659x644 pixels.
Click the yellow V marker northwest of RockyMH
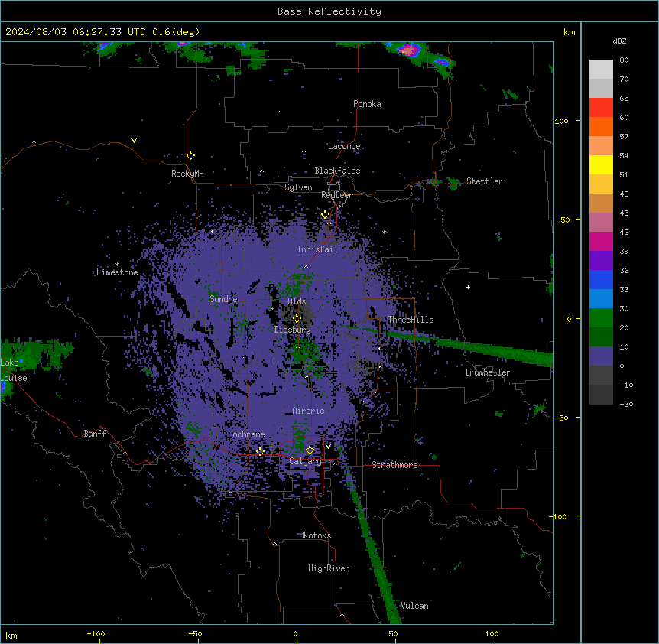(x=134, y=141)
